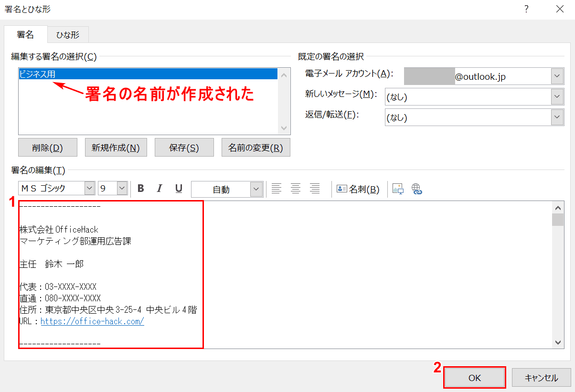
Task: Toggle italic formatting for signature text
Action: click(160, 189)
